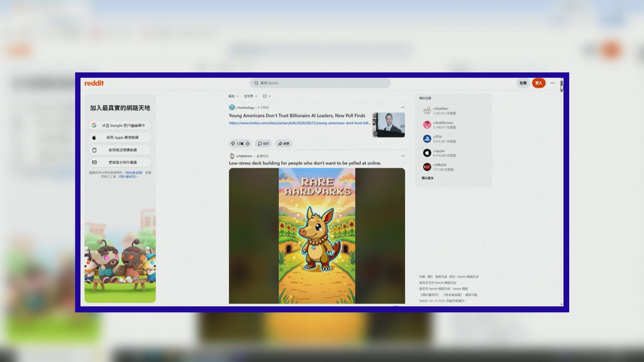Open the r/PS4 community link

pos(437,137)
